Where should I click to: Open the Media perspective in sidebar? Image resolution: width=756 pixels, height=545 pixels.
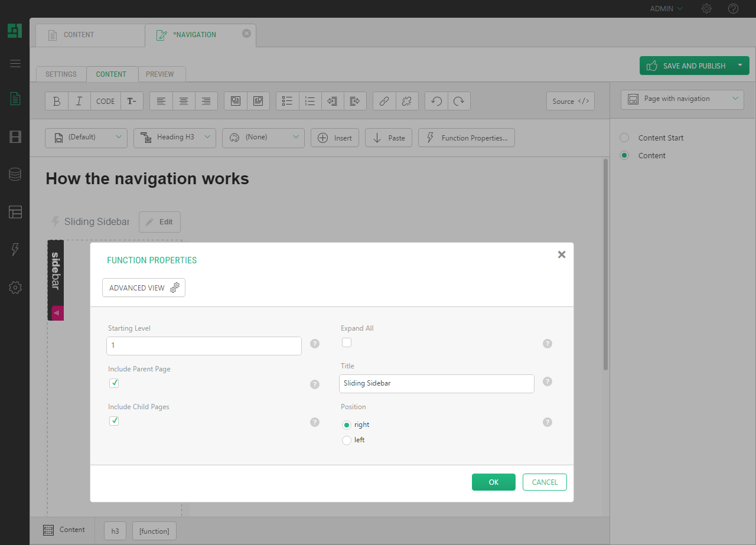pos(15,137)
